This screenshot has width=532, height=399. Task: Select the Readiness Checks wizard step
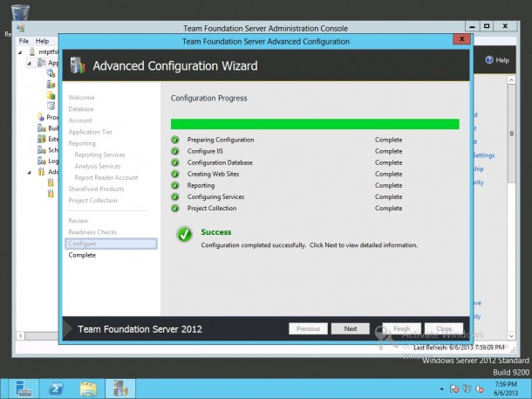click(92, 232)
